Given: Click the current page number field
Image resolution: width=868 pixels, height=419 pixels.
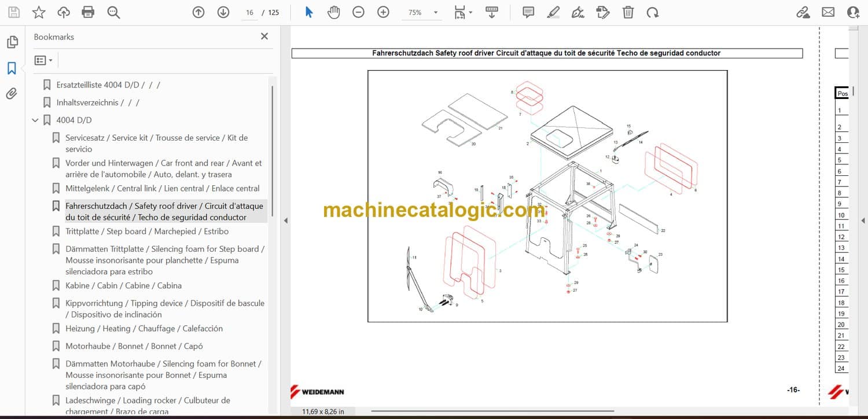Looking at the screenshot, I should pos(249,12).
